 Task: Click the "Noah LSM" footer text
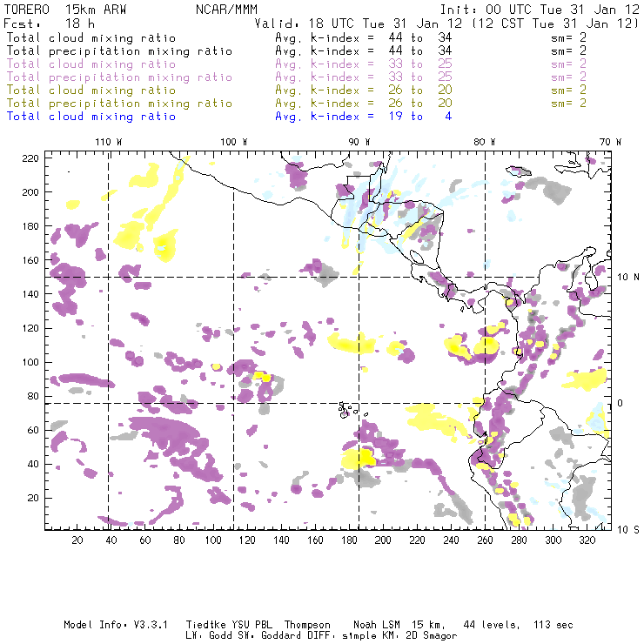point(377,625)
